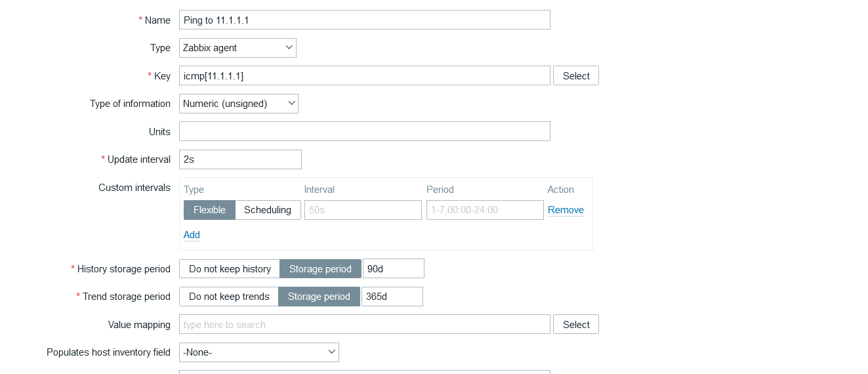Choose Do not keep history

tap(230, 269)
